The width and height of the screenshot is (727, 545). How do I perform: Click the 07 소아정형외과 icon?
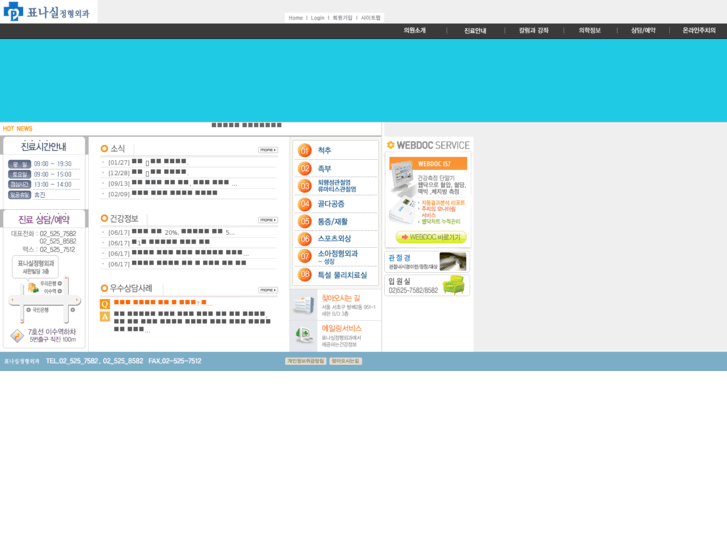click(305, 256)
